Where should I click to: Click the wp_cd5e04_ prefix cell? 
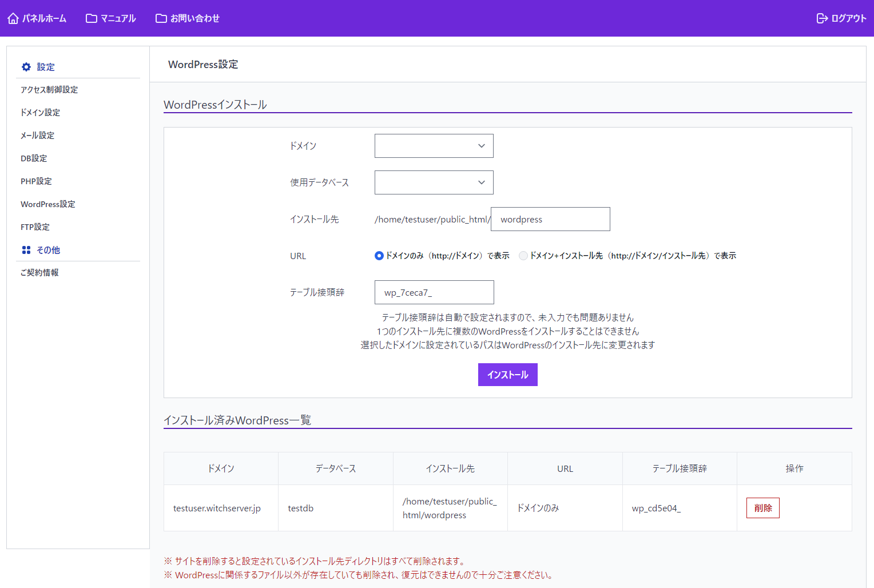680,508
